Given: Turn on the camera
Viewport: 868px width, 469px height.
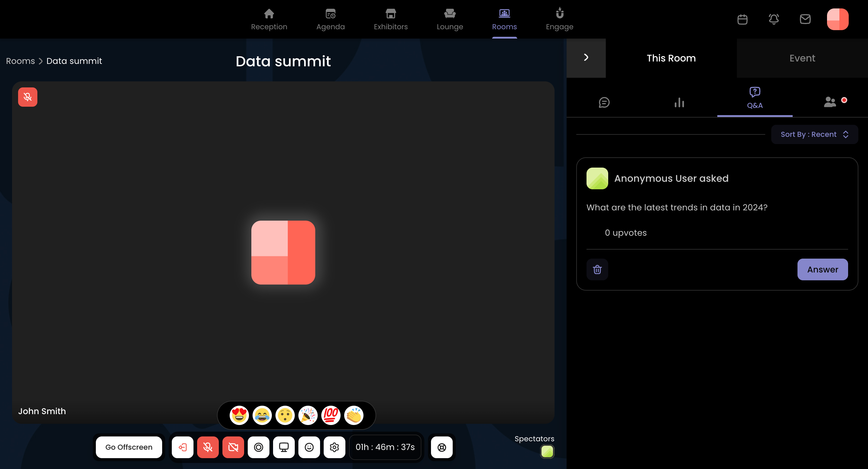Looking at the screenshot, I should tap(233, 447).
